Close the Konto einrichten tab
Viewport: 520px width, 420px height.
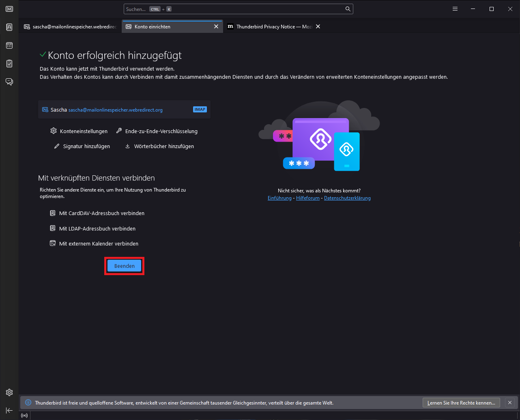217,26
